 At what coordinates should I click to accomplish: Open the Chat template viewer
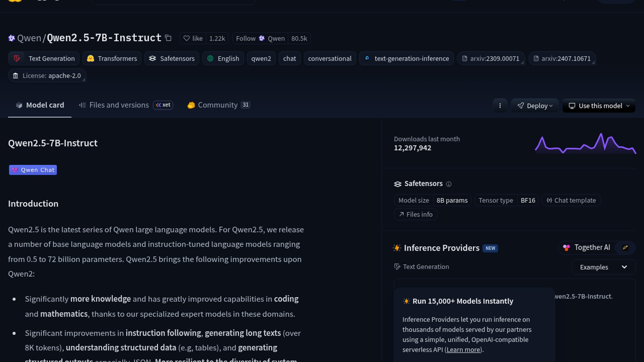pyautogui.click(x=571, y=200)
